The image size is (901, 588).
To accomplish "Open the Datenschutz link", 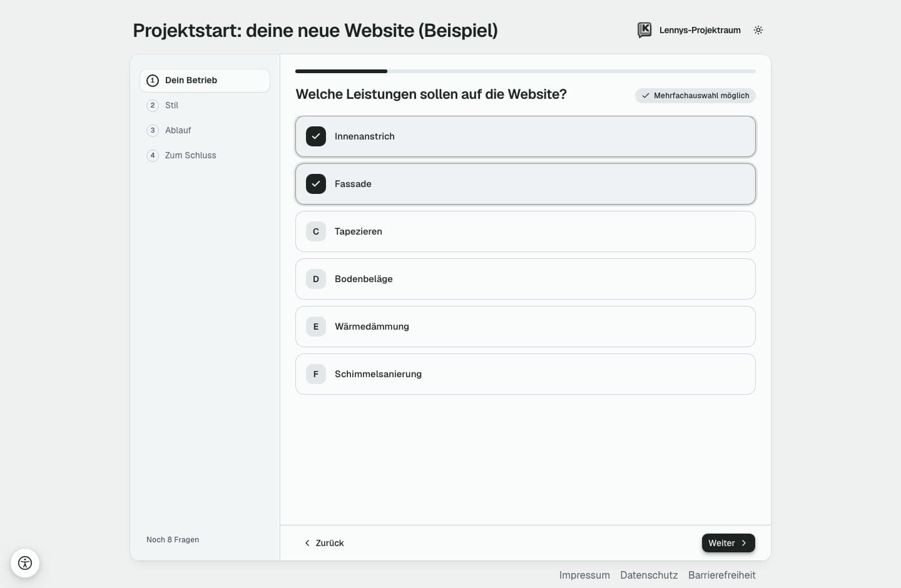I will [x=649, y=575].
